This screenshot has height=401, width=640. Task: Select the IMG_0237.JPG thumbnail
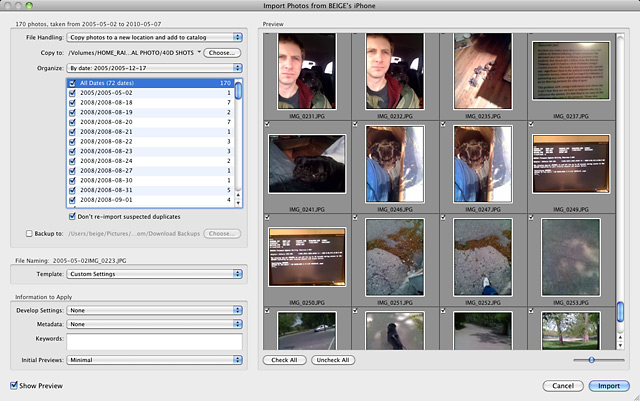click(x=571, y=71)
